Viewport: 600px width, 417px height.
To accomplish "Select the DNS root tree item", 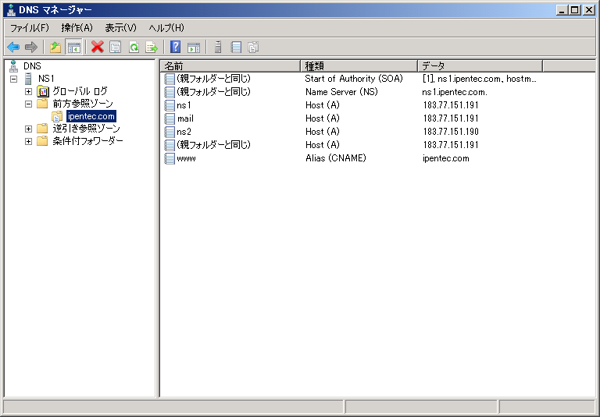I will 32,66.
